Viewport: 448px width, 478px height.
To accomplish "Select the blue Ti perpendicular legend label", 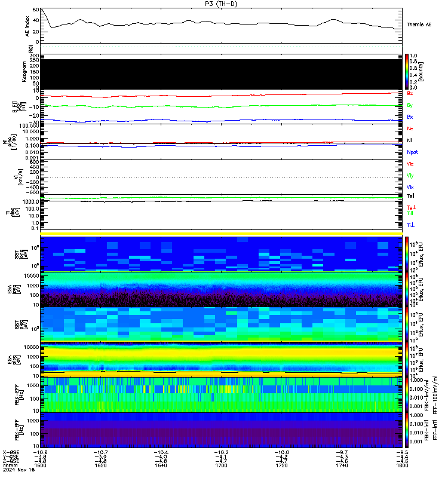I will [x=410, y=225].
